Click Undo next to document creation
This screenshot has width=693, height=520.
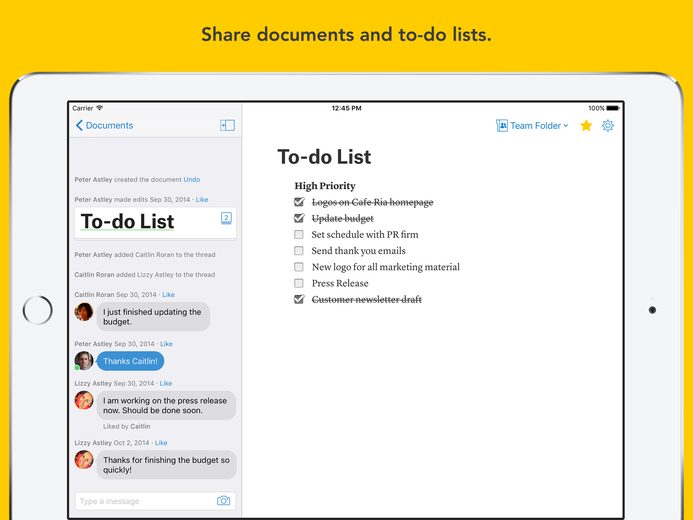[192, 179]
